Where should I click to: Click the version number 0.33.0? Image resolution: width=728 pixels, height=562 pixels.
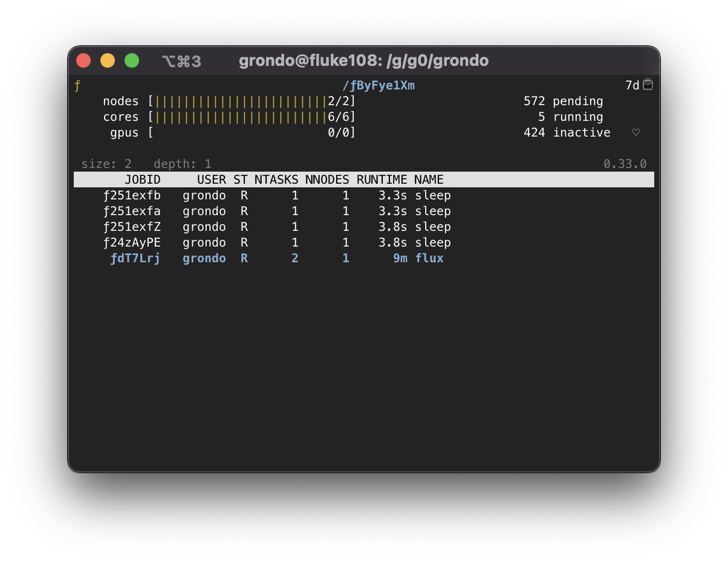coord(625,164)
